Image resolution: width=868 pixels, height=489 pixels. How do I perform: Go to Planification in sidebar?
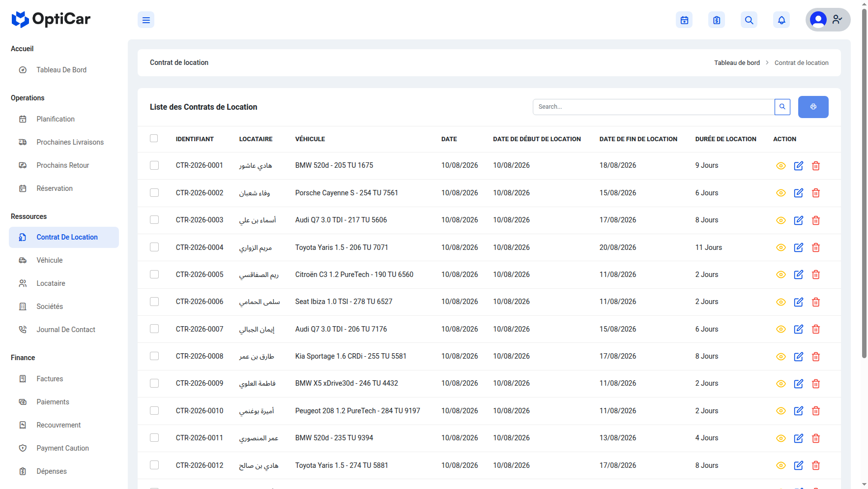click(x=64, y=119)
